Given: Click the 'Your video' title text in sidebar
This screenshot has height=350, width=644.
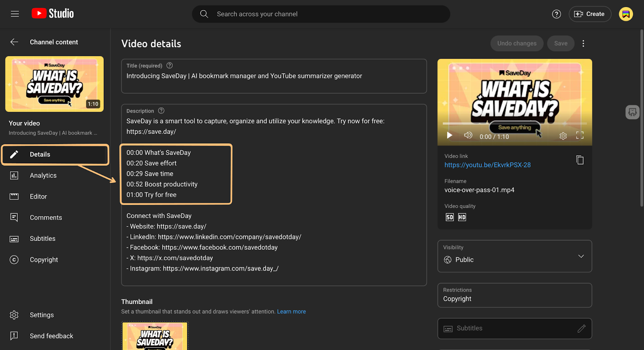Looking at the screenshot, I should [24, 123].
